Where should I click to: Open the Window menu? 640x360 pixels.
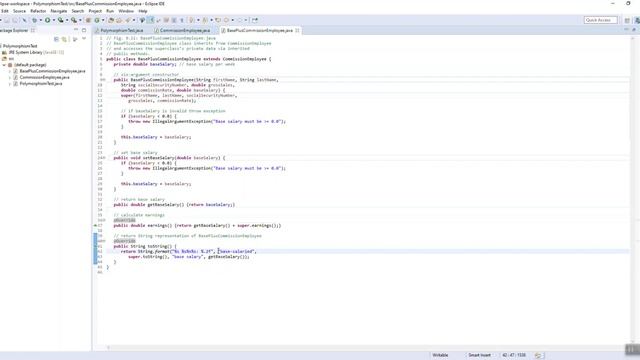[x=126, y=11]
